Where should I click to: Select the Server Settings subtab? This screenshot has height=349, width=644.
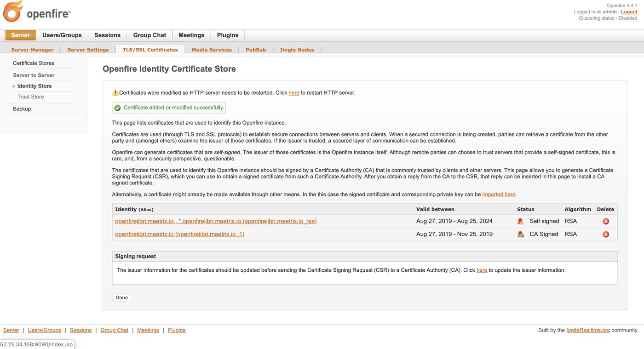point(88,50)
